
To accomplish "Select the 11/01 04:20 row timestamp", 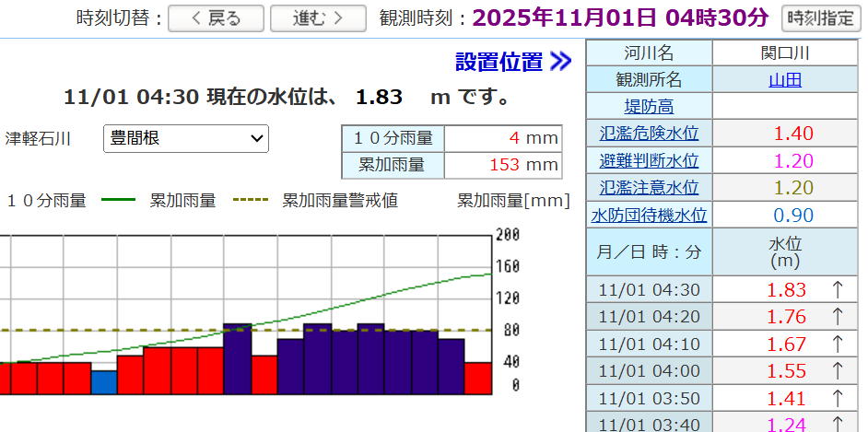I will [649, 317].
